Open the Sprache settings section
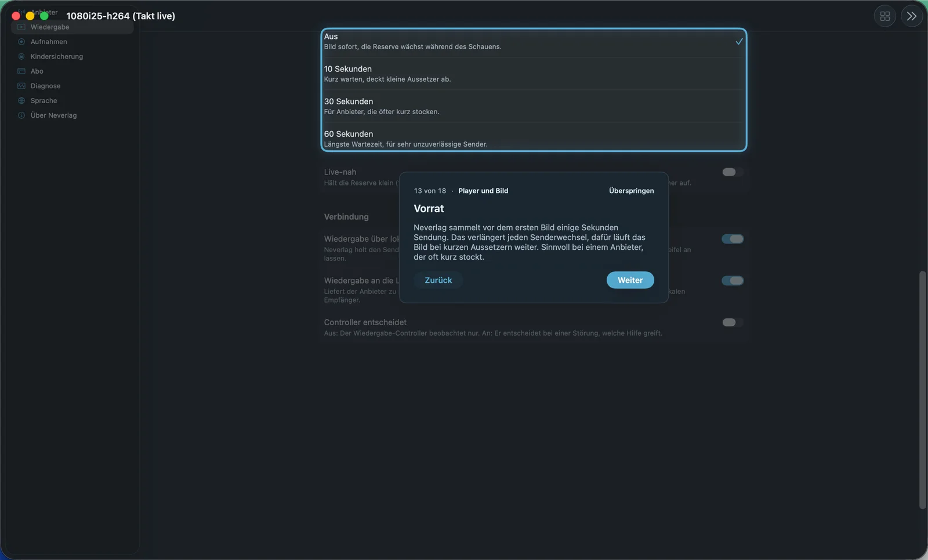The height and width of the screenshot is (560, 928). [72, 101]
